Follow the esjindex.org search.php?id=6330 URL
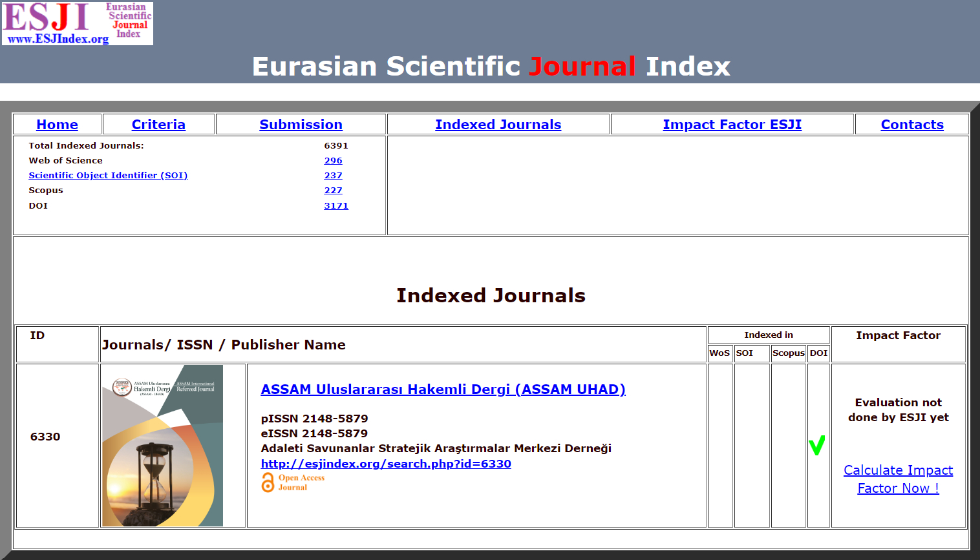This screenshot has width=980, height=560. 385,464
